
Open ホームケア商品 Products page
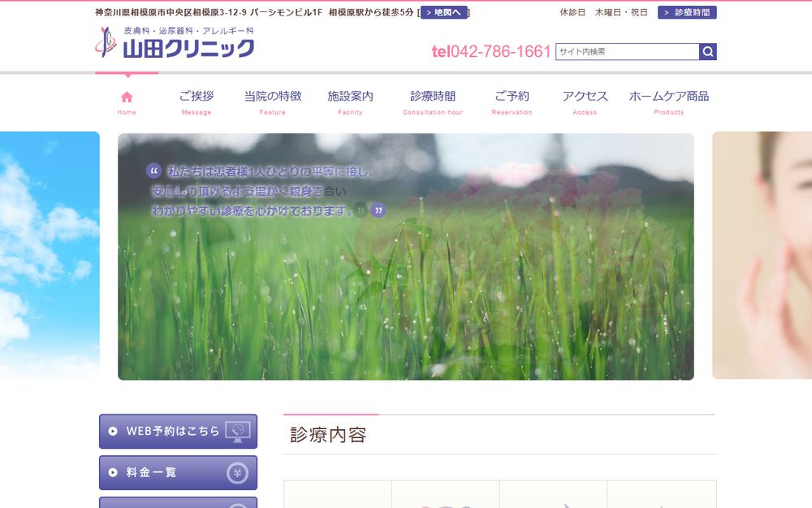click(668, 102)
